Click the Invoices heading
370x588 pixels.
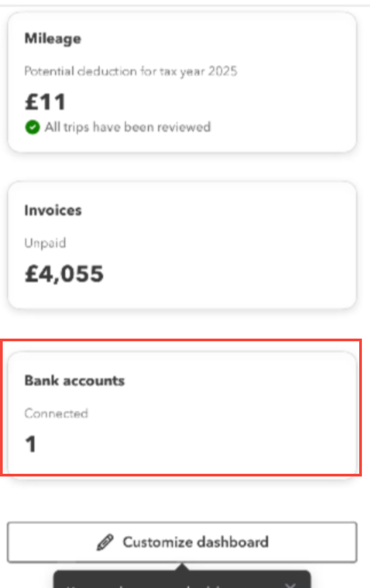[53, 210]
